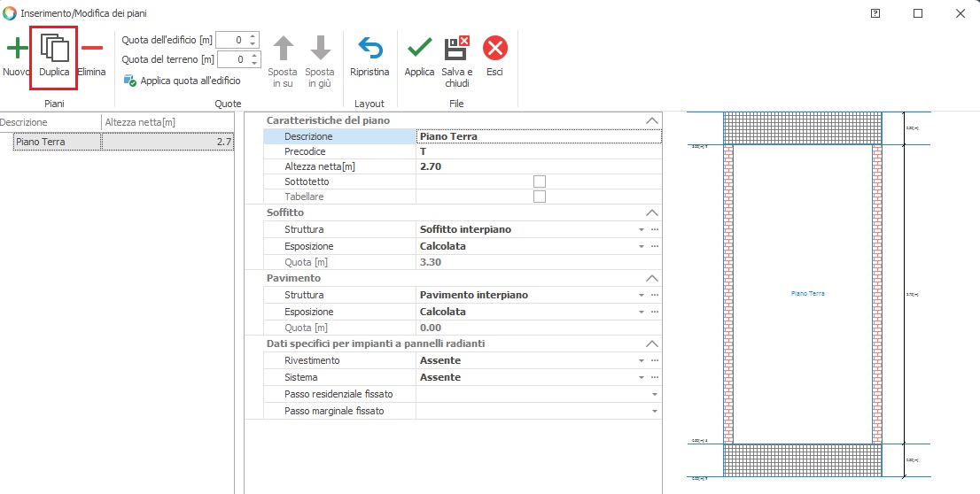
Task: Collapse the Caratteristiche del piano section
Action: coord(652,120)
